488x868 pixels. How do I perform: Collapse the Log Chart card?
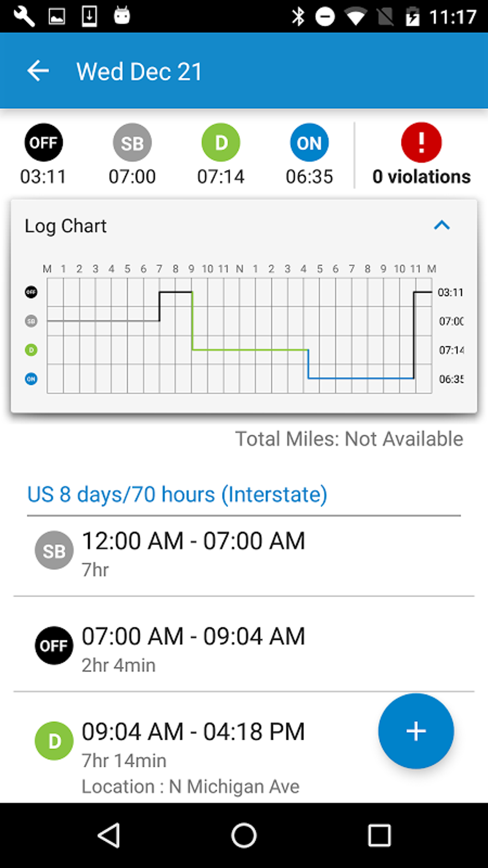click(x=442, y=225)
